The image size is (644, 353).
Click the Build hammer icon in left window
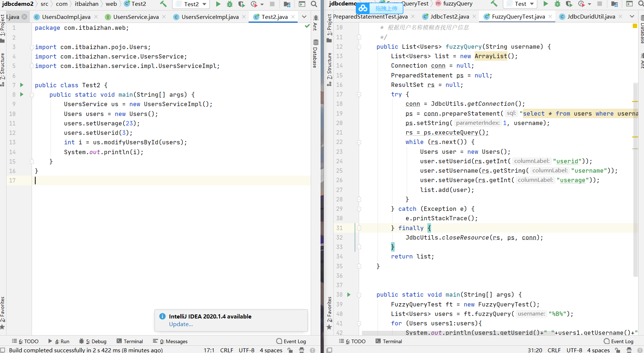point(163,4)
